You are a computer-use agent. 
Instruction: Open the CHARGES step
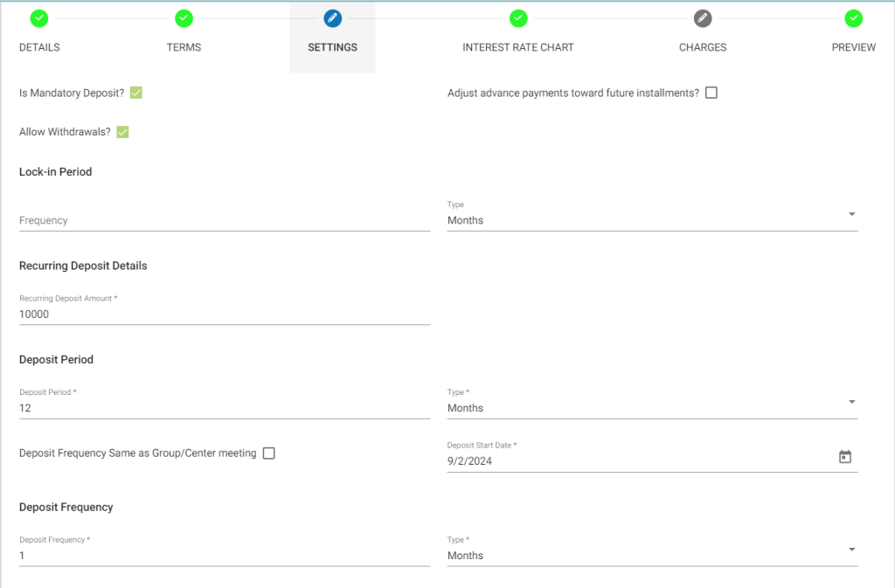[703, 47]
